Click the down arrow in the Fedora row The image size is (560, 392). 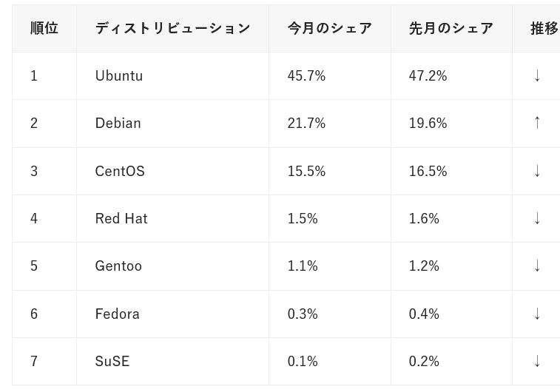click(537, 314)
